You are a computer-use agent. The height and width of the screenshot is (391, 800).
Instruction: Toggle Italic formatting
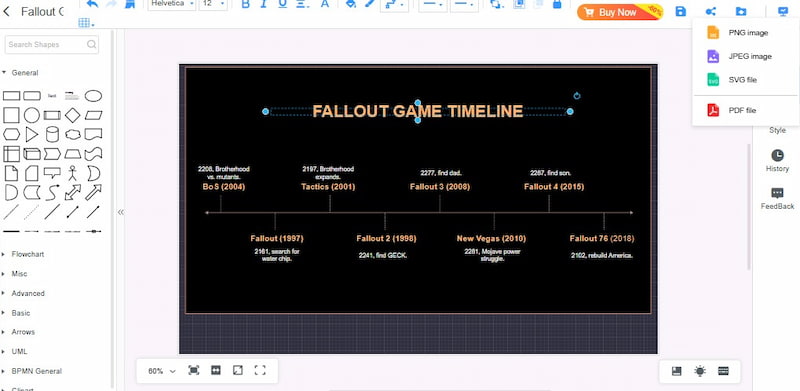pos(263,4)
